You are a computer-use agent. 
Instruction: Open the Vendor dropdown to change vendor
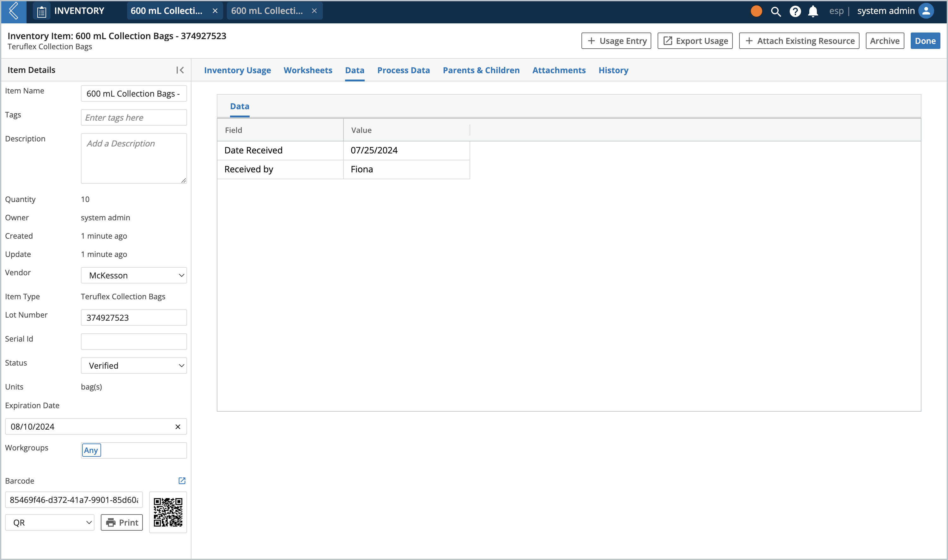(133, 275)
